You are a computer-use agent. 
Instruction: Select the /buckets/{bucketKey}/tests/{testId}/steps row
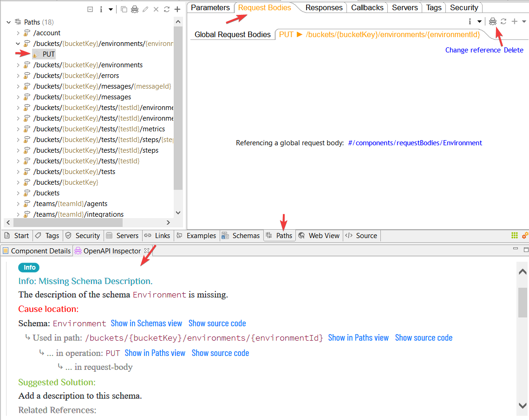point(96,150)
